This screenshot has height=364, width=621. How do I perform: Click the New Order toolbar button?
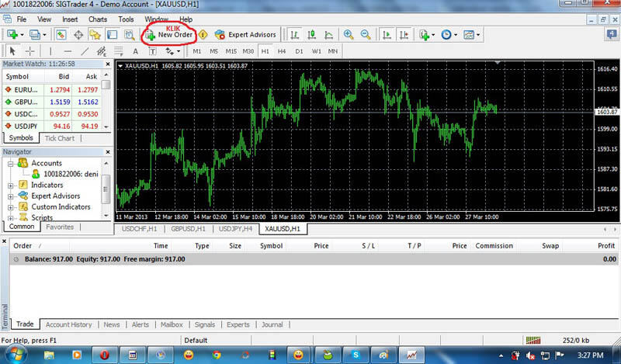tap(169, 35)
